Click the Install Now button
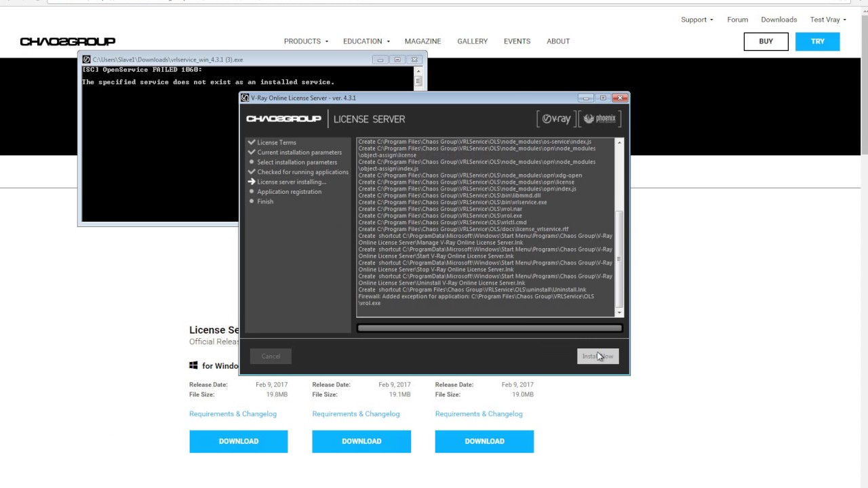 pyautogui.click(x=597, y=356)
